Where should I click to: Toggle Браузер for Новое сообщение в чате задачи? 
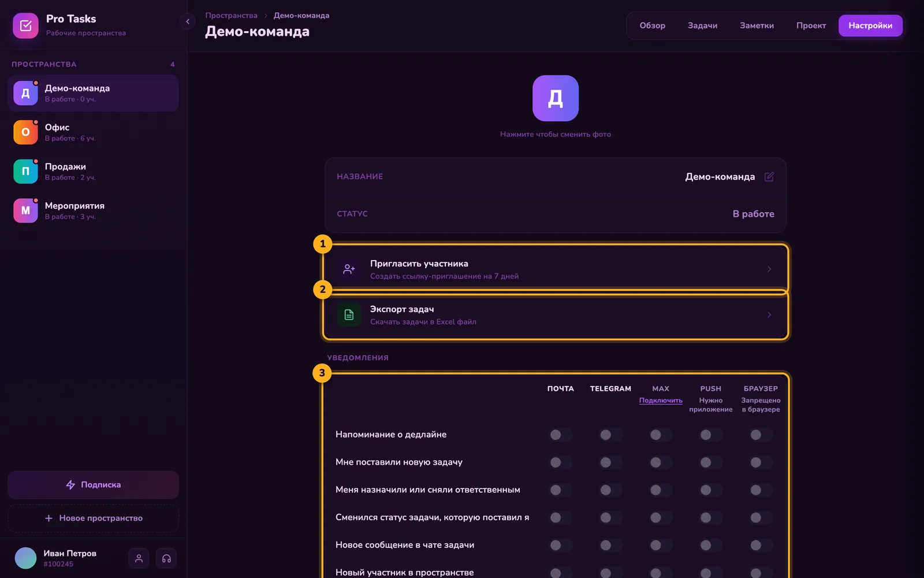pos(761,545)
